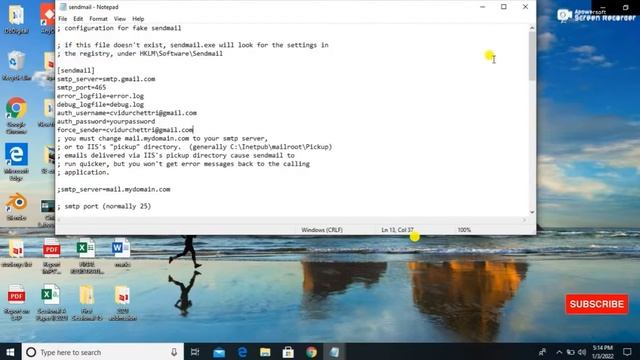The image size is (640, 360).
Task: Click the red SUBSCRIBE button
Action: click(596, 304)
